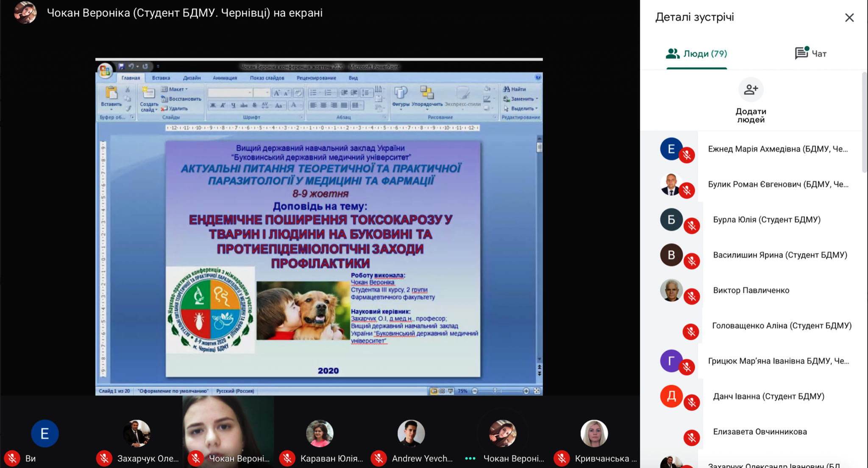This screenshot has height=468, width=868.
Task: Open the font name combo box
Action: point(231,92)
